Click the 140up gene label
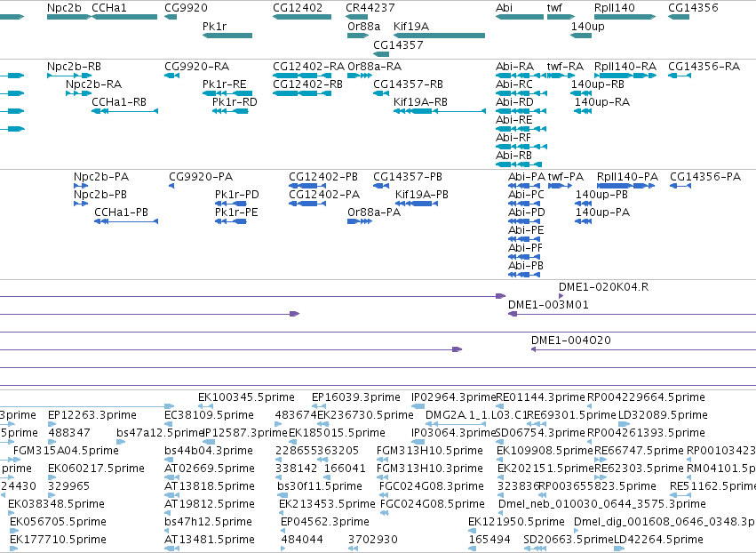This screenshot has height=553, width=756. [x=588, y=26]
